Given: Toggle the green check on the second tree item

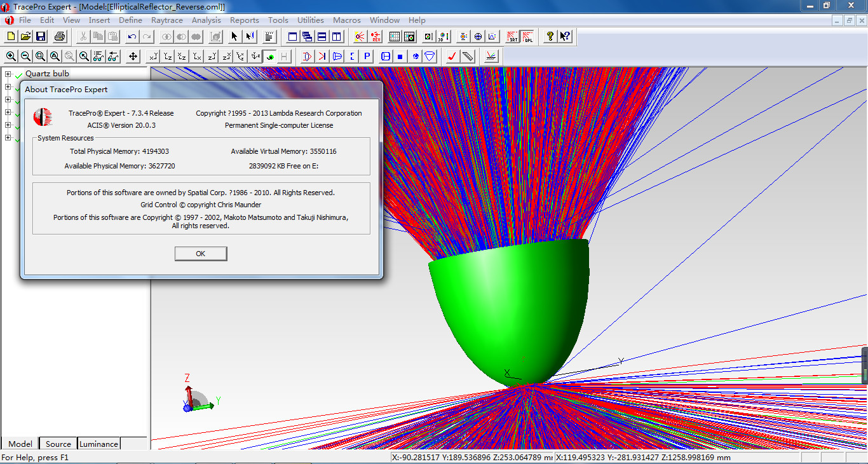Looking at the screenshot, I should [x=18, y=88].
